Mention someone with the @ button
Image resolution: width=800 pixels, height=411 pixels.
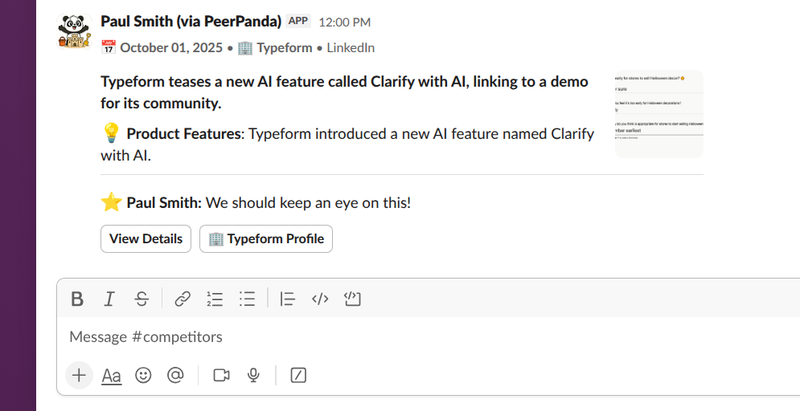pyautogui.click(x=175, y=375)
